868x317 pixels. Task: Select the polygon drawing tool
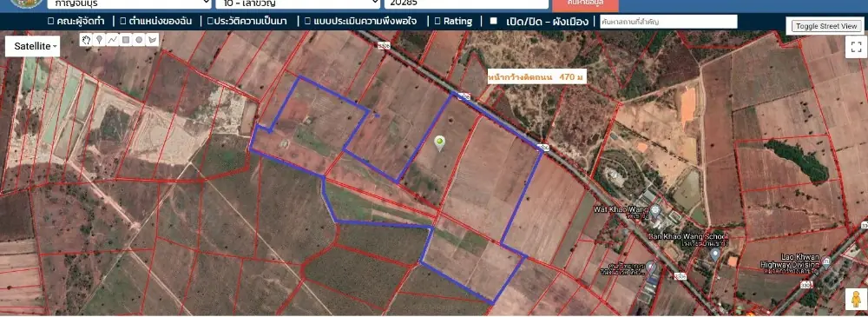(152, 39)
